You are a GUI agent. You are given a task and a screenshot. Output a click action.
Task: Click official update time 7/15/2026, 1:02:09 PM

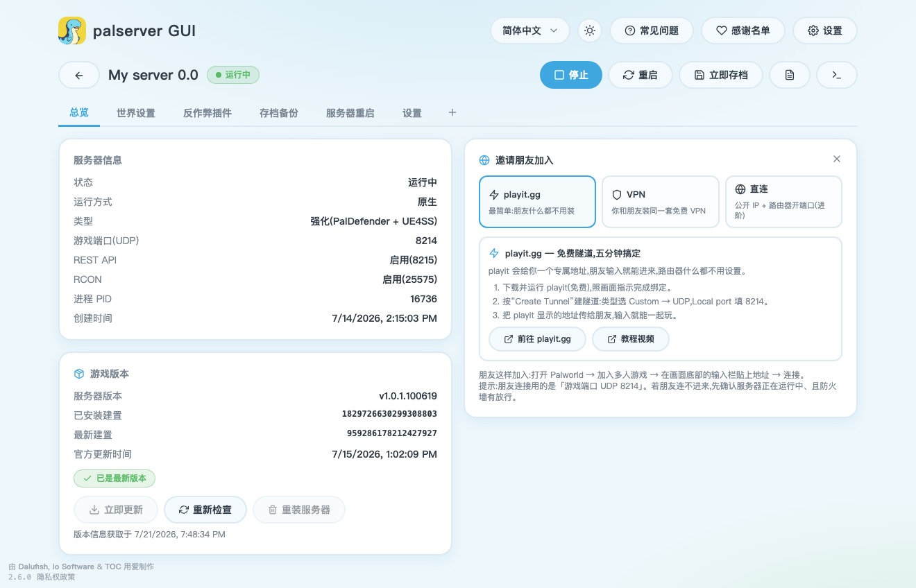(x=384, y=454)
